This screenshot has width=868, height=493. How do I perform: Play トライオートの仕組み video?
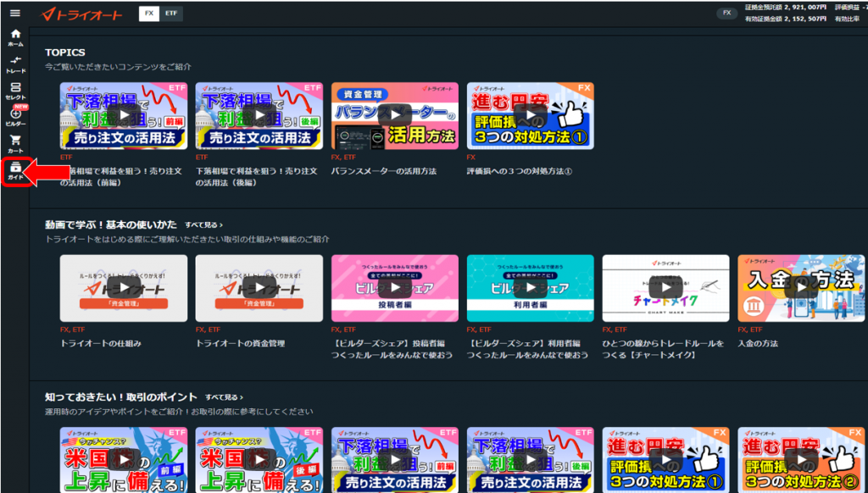(124, 288)
